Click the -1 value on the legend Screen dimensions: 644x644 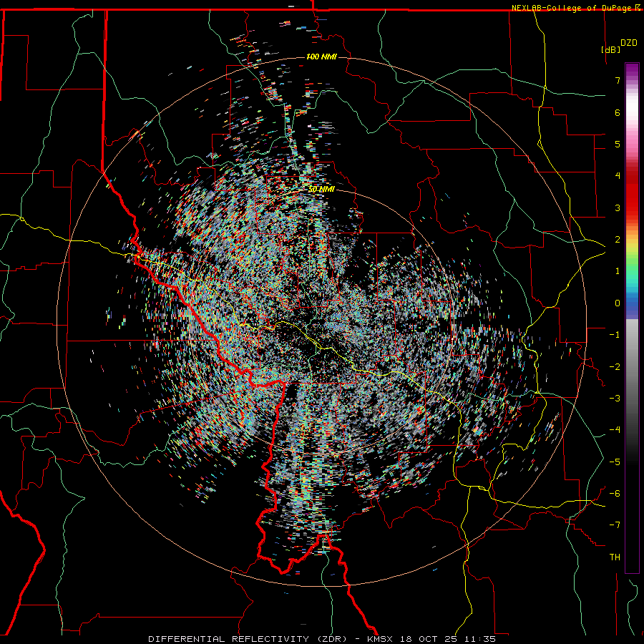[615, 335]
